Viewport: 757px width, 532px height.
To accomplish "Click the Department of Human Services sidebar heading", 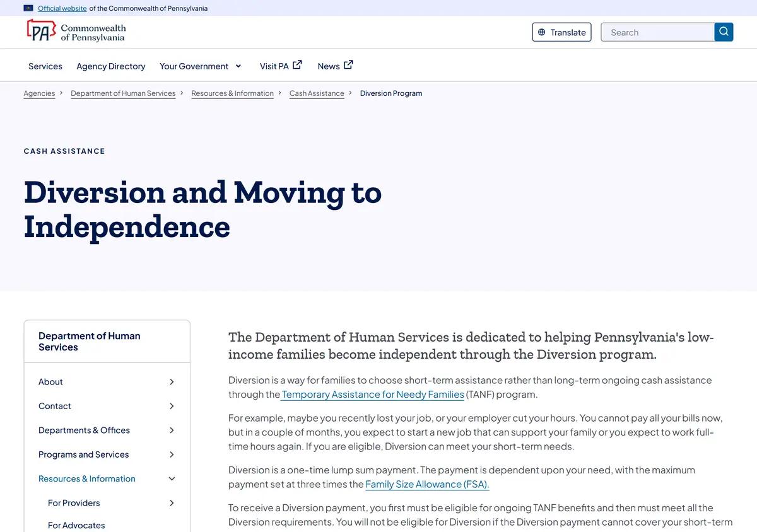I will click(x=90, y=342).
